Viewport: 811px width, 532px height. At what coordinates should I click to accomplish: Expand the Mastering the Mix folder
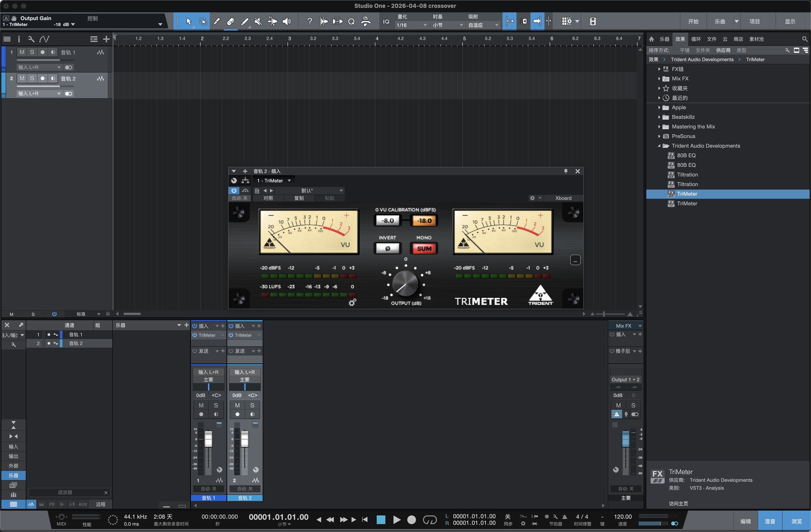659,127
